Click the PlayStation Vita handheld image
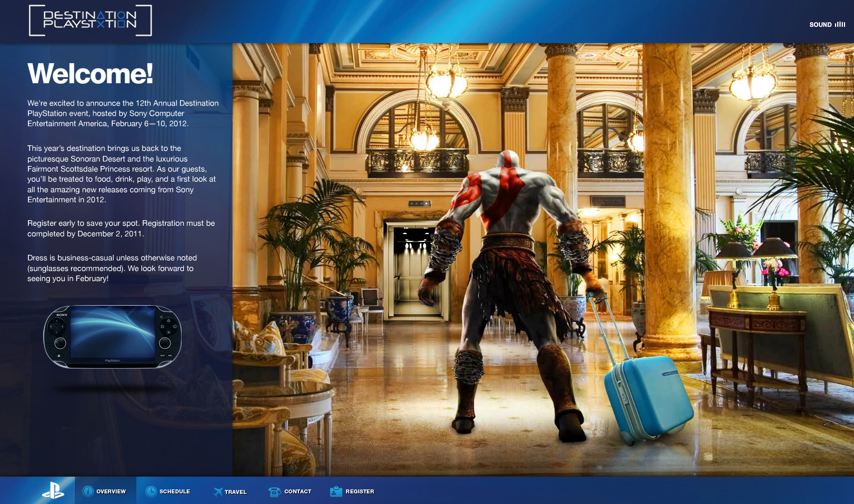 coord(112,337)
